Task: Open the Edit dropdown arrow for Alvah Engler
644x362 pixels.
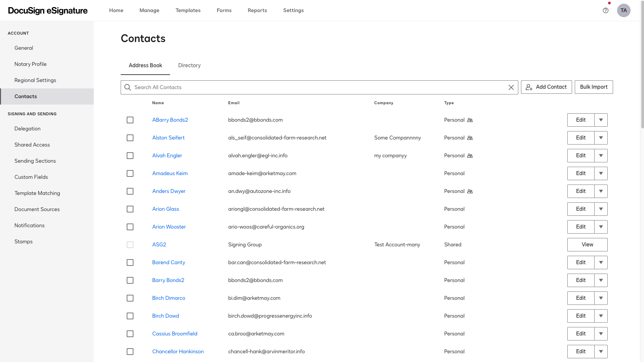Action: coord(601,156)
